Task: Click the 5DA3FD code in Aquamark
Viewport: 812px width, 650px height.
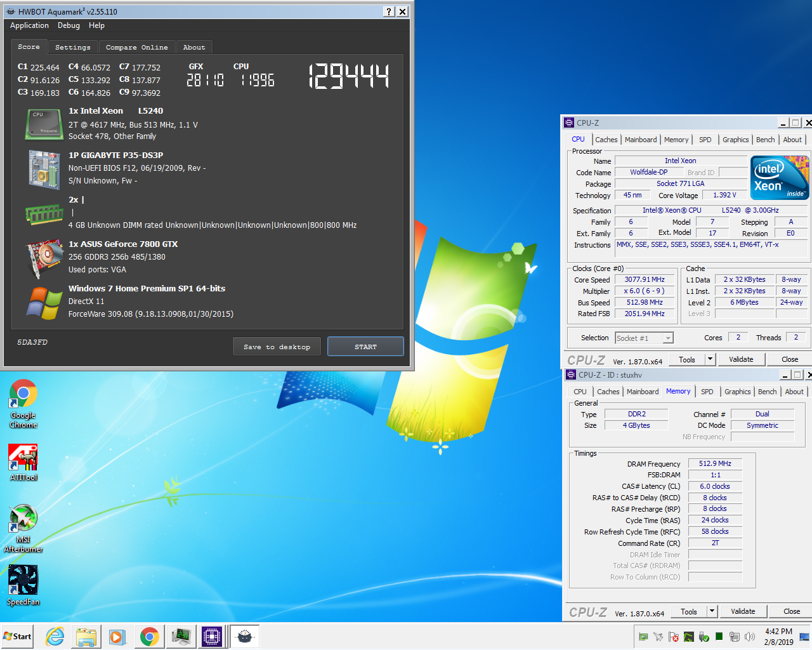Action: click(x=32, y=342)
